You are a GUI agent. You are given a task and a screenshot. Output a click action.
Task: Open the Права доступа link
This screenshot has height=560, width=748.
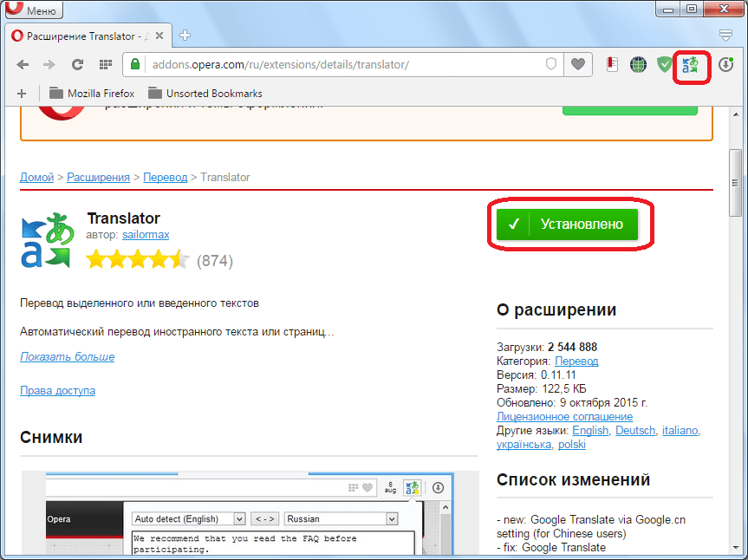point(58,390)
